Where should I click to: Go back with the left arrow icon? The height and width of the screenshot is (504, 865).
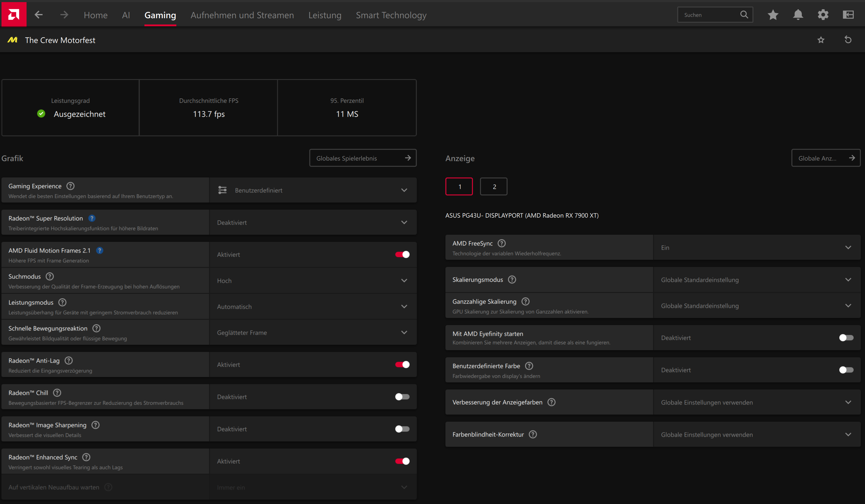pyautogui.click(x=39, y=15)
